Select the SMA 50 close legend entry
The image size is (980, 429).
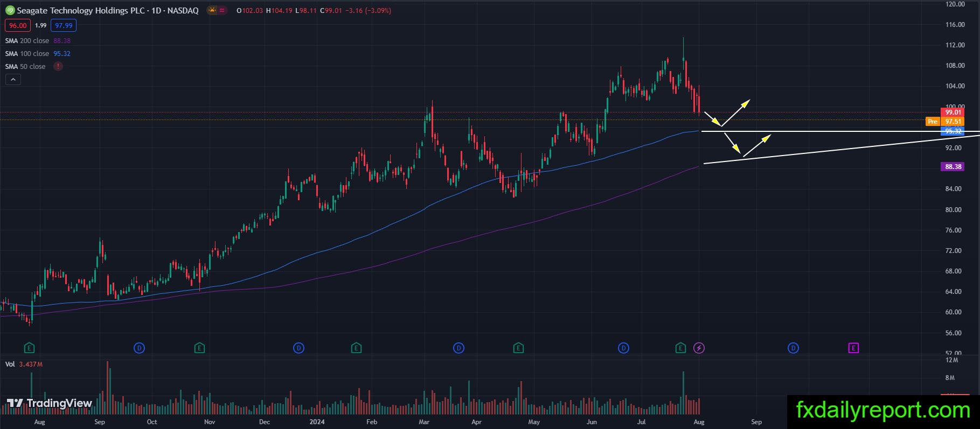25,66
